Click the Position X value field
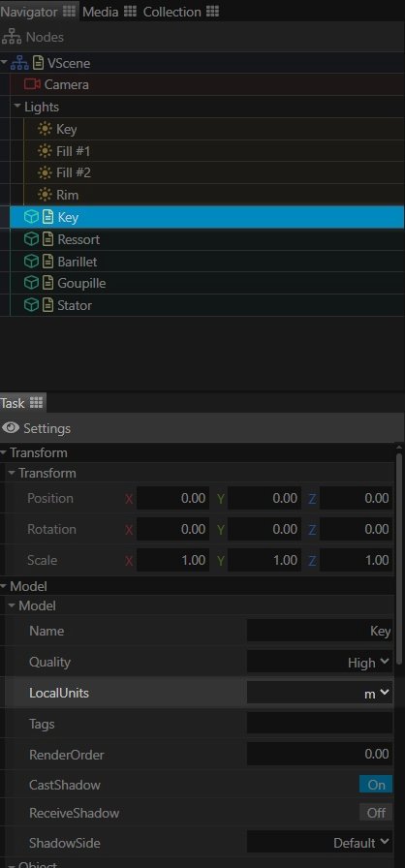This screenshot has width=405, height=868. tap(172, 498)
